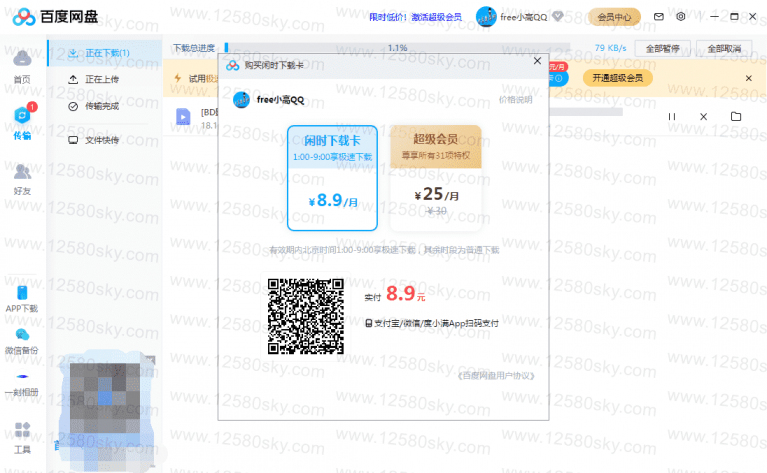Open the download's containing folder
The width and height of the screenshot is (767, 473).
736,116
